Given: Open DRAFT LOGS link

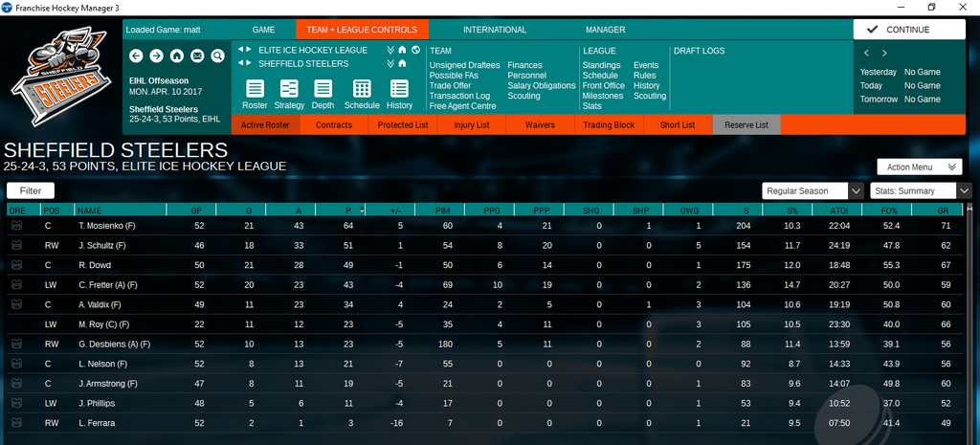Looking at the screenshot, I should coord(699,51).
